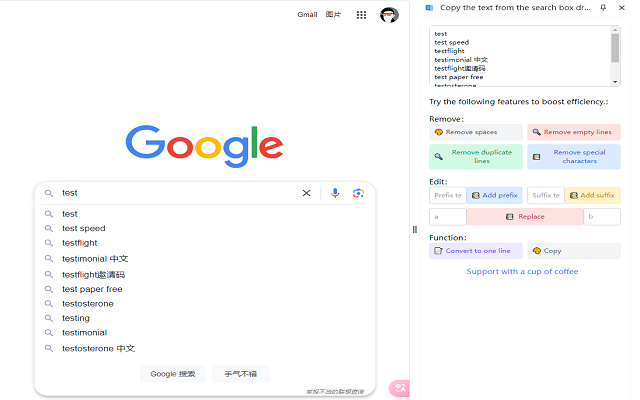640x400 pixels.
Task: Click the copied text area in side panel
Action: tap(520, 56)
